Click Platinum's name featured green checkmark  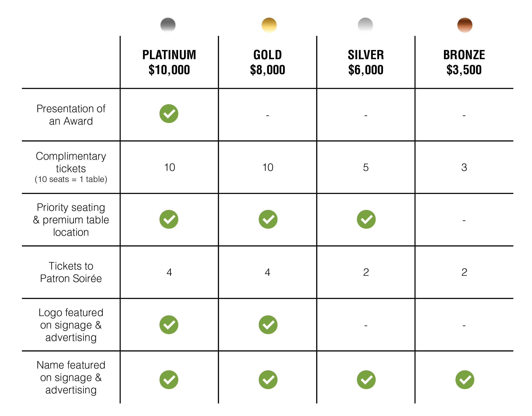[x=169, y=380]
